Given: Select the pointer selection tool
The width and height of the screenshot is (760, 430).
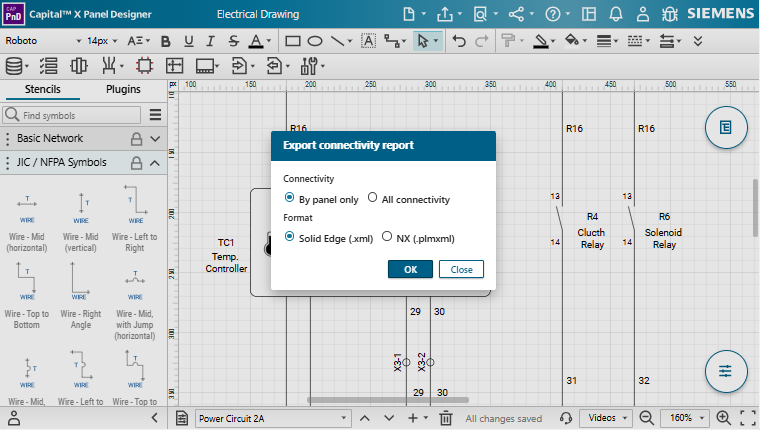Looking at the screenshot, I should [x=423, y=41].
